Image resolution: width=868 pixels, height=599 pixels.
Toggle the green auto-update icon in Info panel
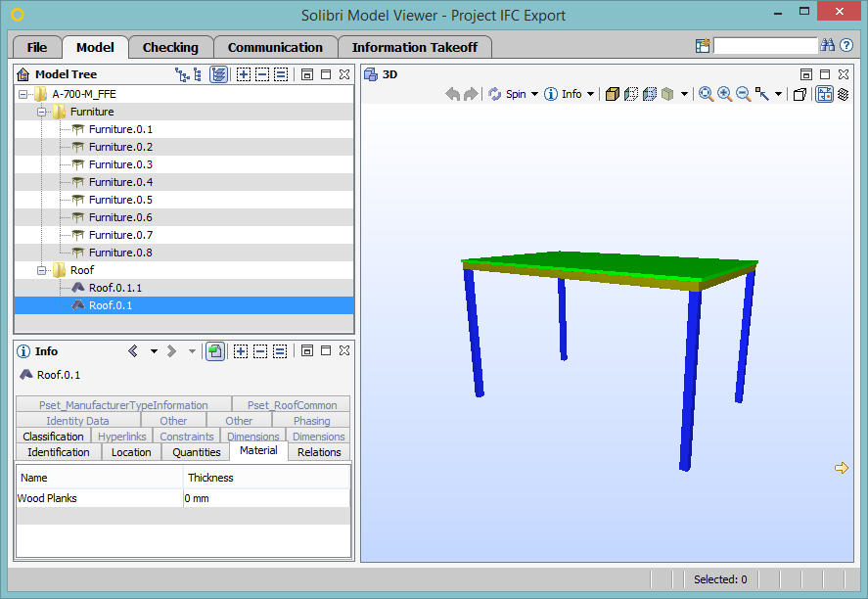click(215, 350)
